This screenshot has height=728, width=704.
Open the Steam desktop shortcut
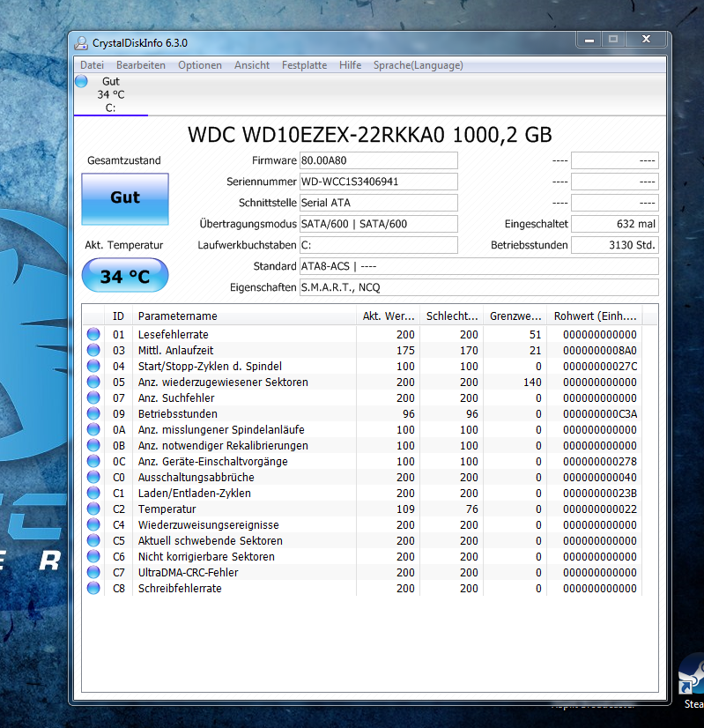[x=692, y=682]
